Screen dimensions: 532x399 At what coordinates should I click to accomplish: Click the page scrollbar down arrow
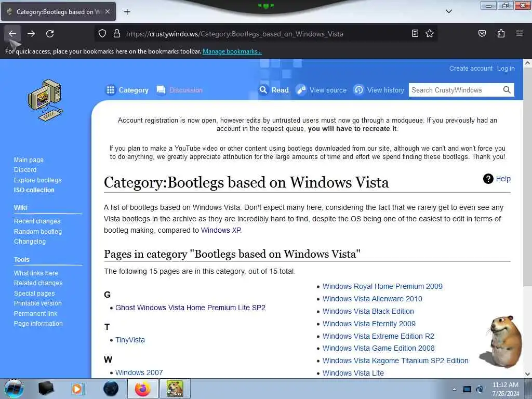pyautogui.click(x=527, y=374)
